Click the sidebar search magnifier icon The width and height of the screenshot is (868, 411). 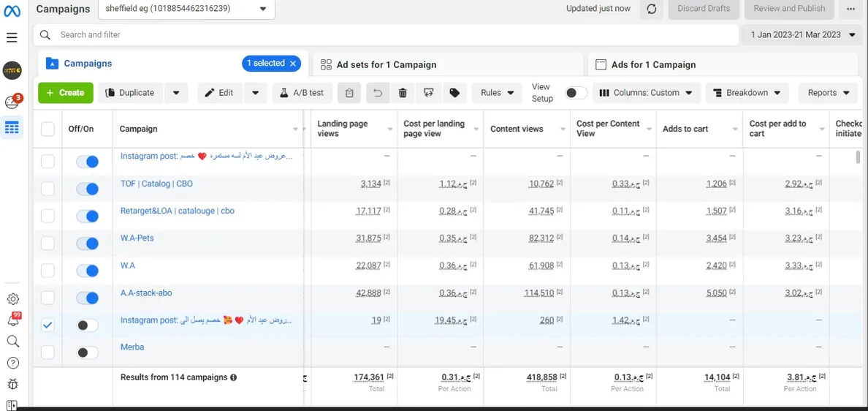(12, 342)
